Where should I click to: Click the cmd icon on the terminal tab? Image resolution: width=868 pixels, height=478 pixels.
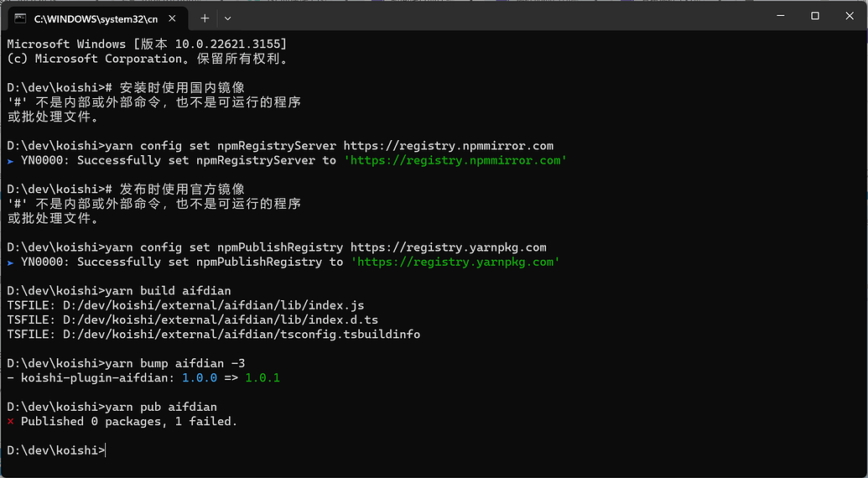pos(20,17)
